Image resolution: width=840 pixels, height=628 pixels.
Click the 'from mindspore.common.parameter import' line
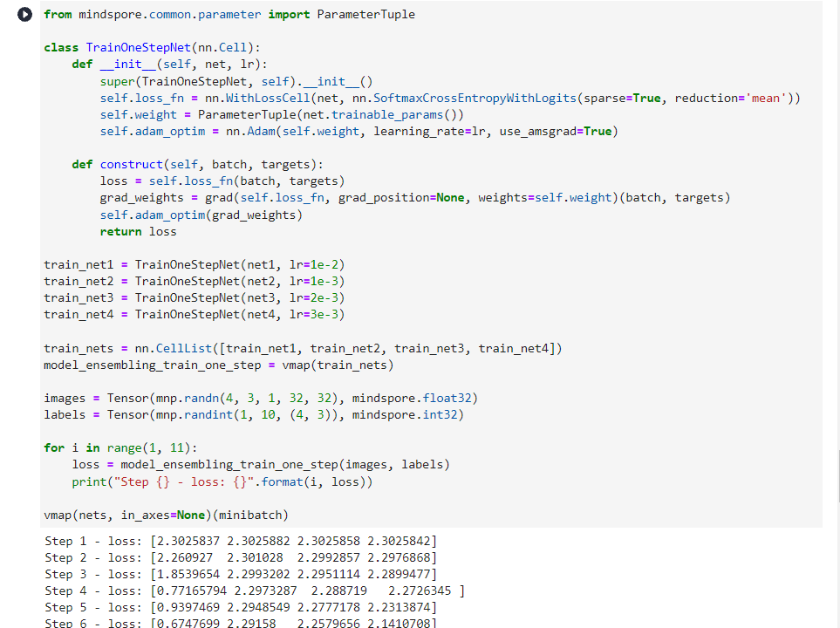pyautogui.click(x=229, y=15)
